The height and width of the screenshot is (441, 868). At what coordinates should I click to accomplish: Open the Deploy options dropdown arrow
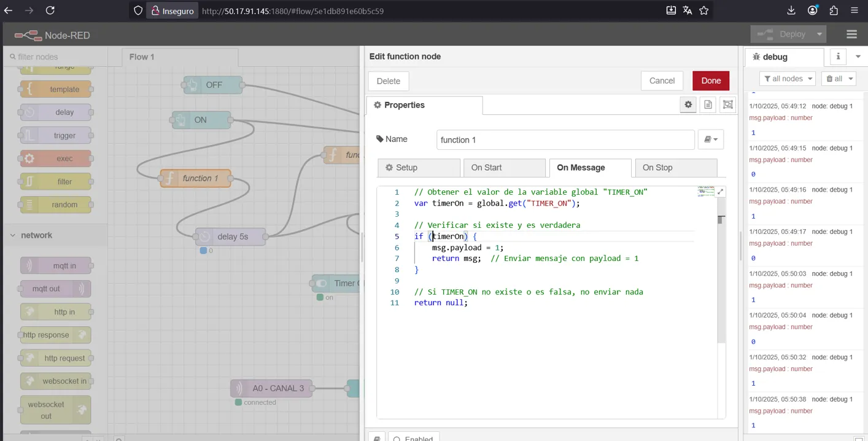tap(819, 34)
